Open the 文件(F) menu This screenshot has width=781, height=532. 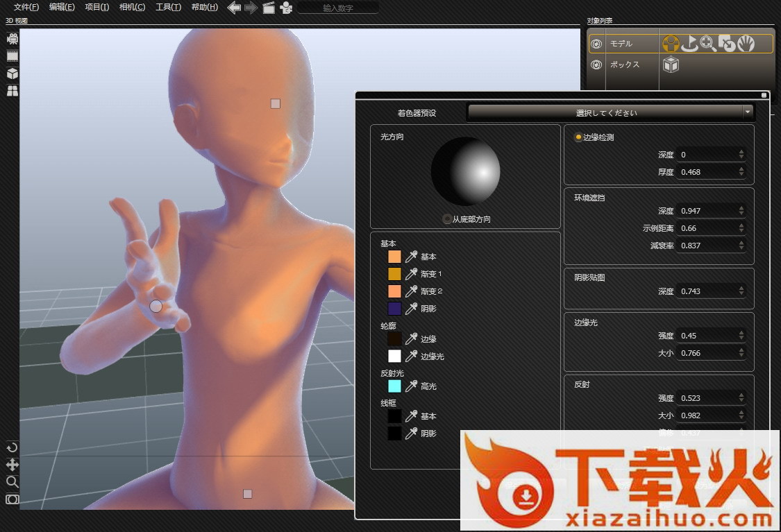26,7
